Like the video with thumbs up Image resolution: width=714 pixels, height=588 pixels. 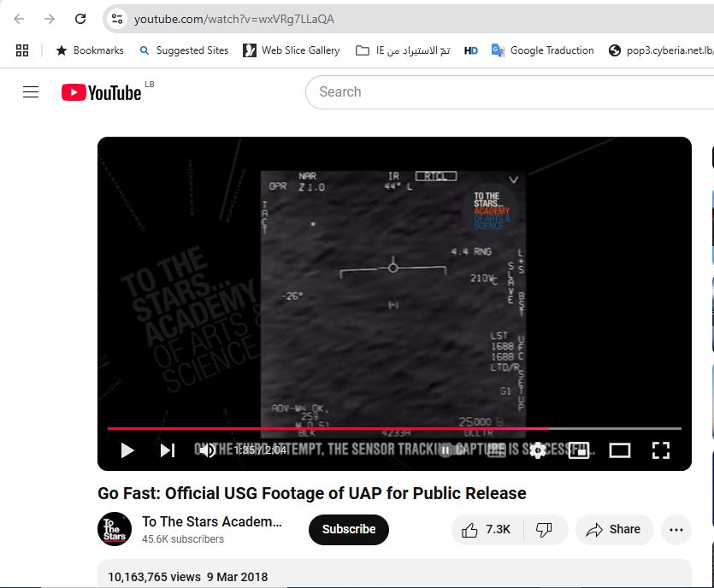tap(486, 530)
